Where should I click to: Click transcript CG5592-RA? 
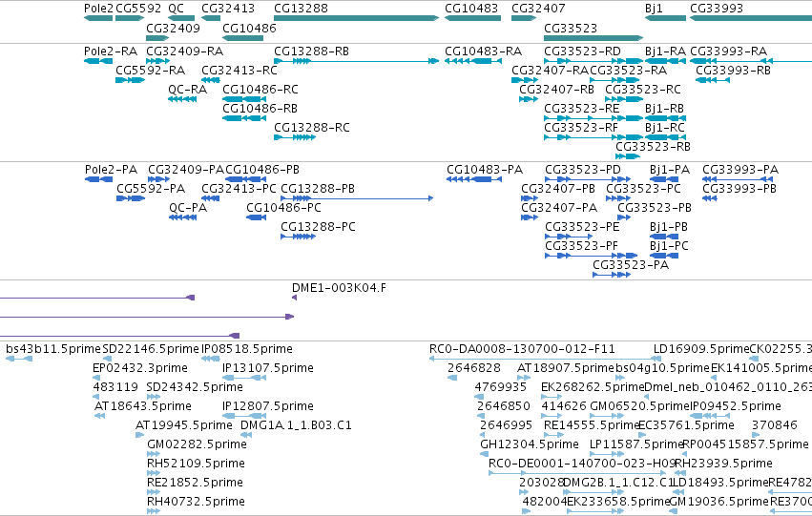[x=150, y=71]
